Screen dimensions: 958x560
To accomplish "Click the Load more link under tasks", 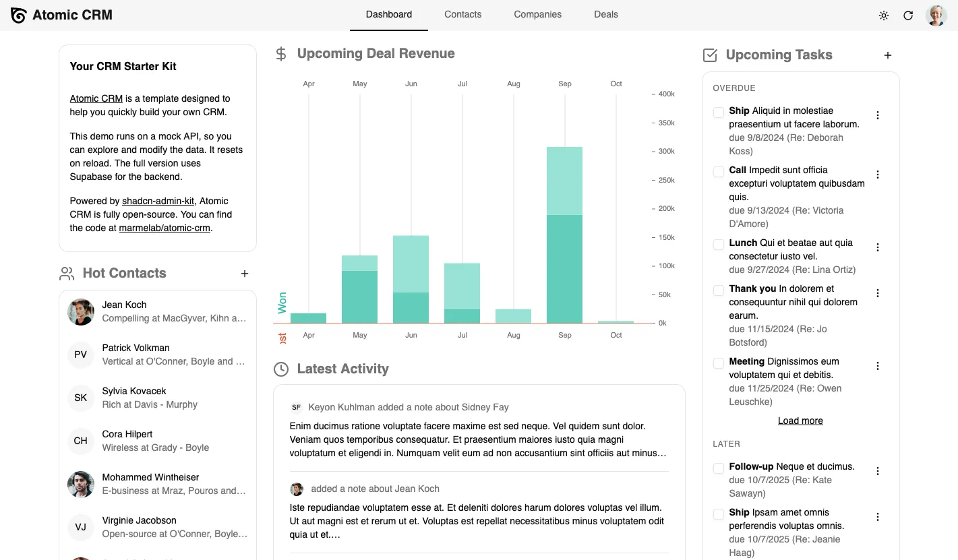I will click(800, 421).
